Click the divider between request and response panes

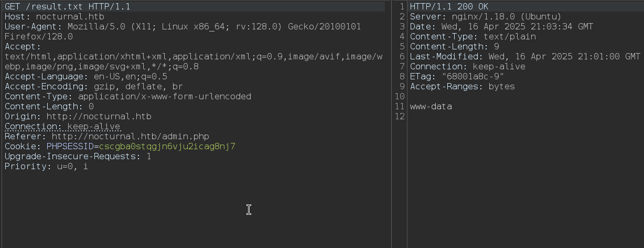[x=391, y=124]
